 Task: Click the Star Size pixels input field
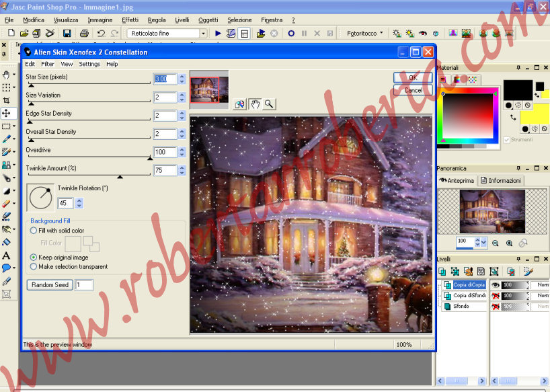(165, 79)
